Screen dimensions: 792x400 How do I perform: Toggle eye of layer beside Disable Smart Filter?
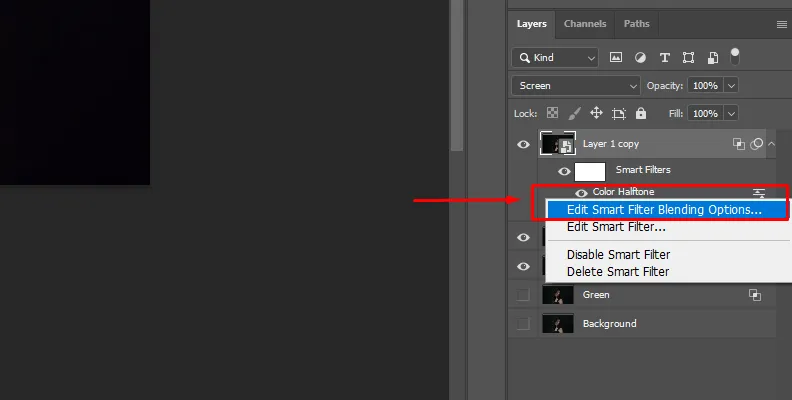(x=523, y=266)
